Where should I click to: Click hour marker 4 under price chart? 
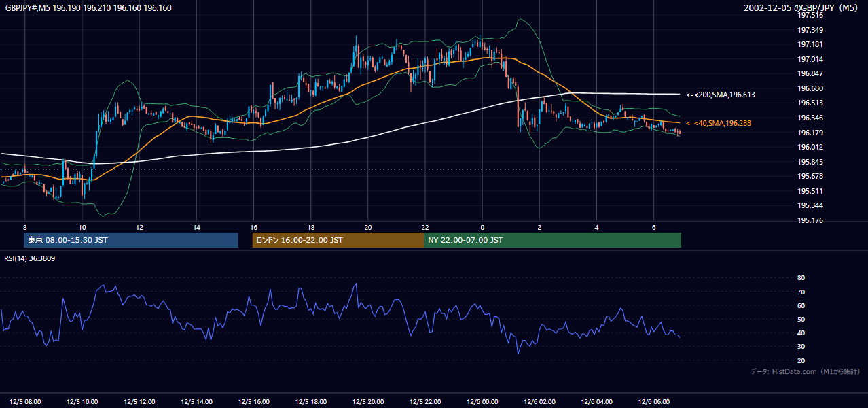[596, 227]
